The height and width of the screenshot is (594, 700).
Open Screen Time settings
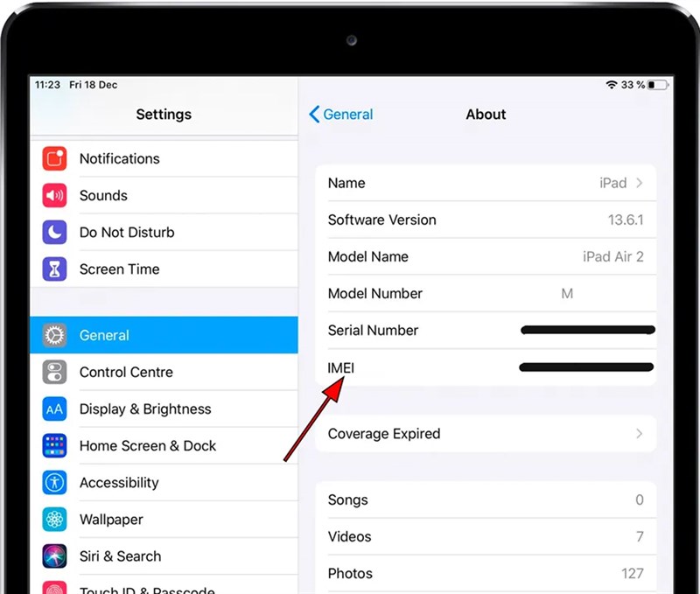(x=164, y=269)
